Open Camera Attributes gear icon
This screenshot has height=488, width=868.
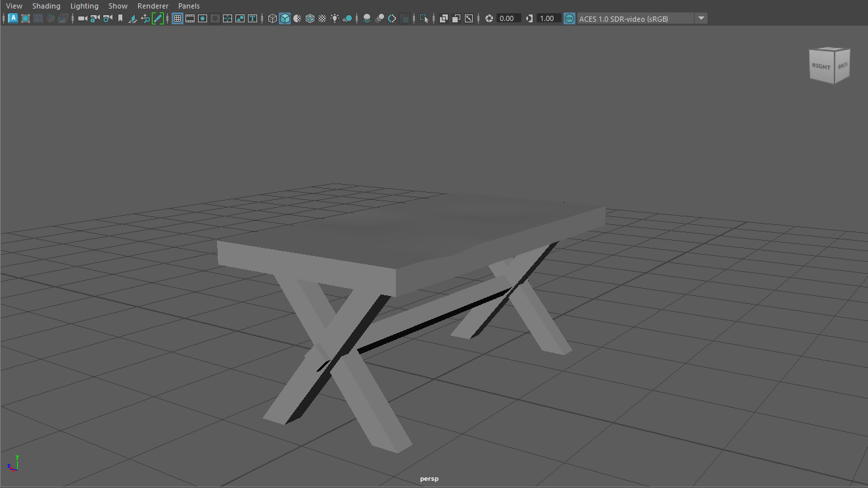pyautogui.click(x=107, y=18)
